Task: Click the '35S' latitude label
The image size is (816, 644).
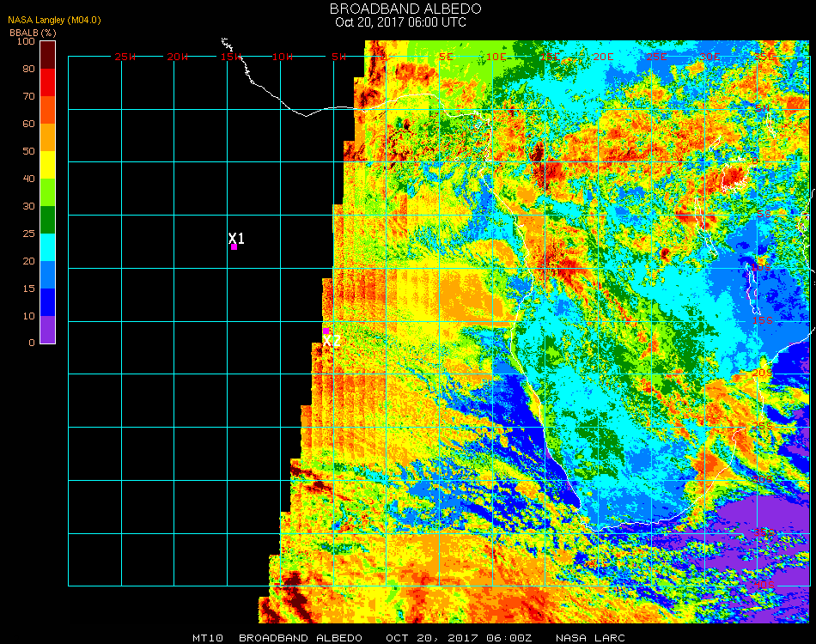Action: point(764,532)
